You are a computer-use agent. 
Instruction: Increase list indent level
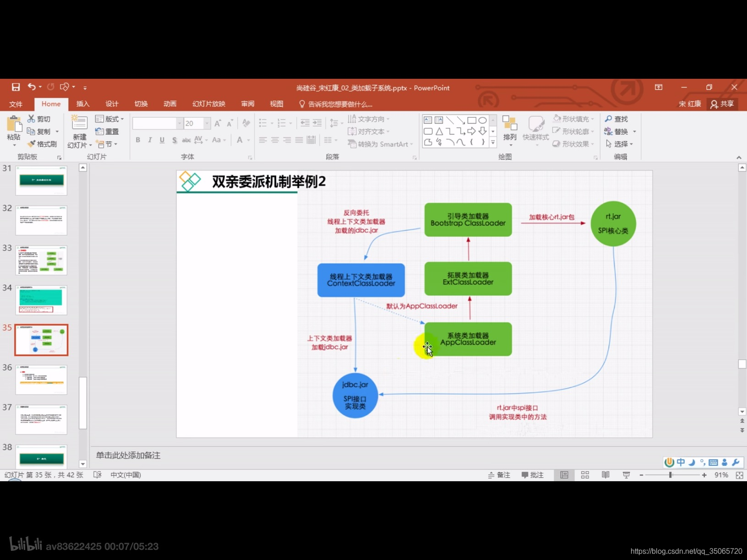coord(317,123)
